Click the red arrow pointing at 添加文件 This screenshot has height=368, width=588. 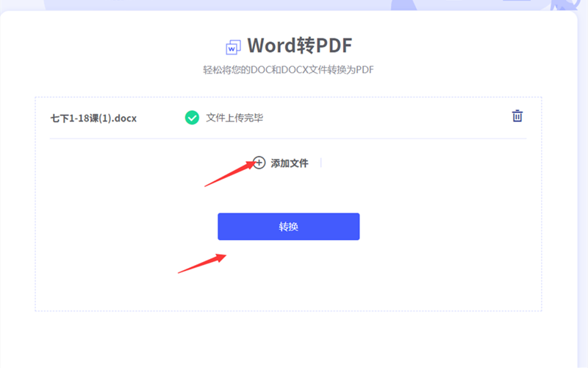(x=229, y=174)
